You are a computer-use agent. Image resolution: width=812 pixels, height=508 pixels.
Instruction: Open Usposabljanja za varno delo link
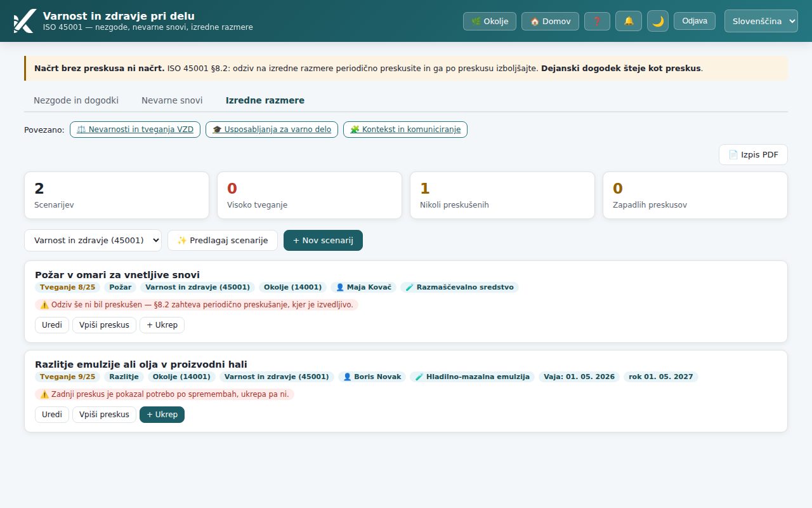[x=272, y=130]
